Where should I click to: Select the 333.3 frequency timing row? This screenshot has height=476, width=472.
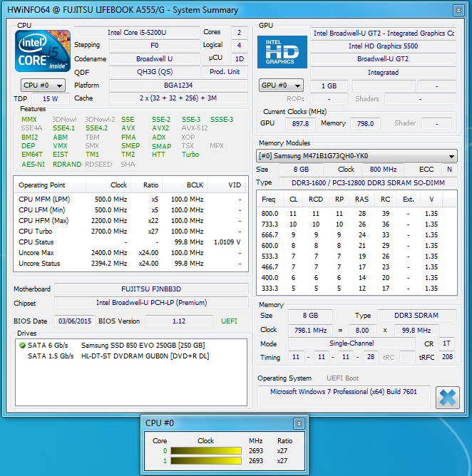[x=356, y=289]
